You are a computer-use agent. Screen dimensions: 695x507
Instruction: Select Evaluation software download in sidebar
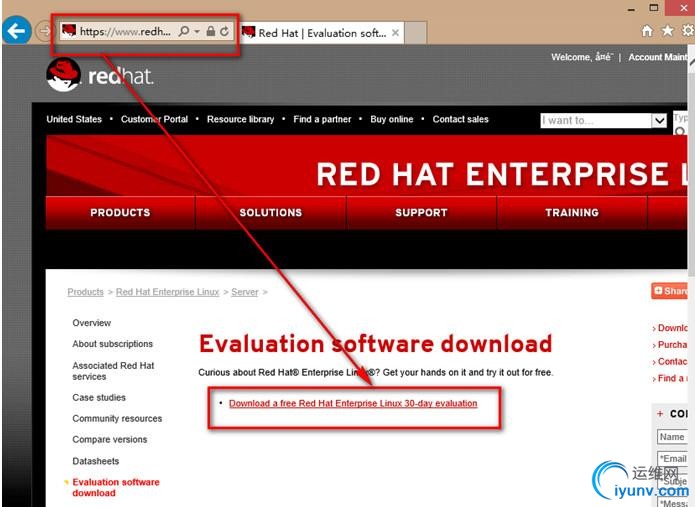point(116,488)
